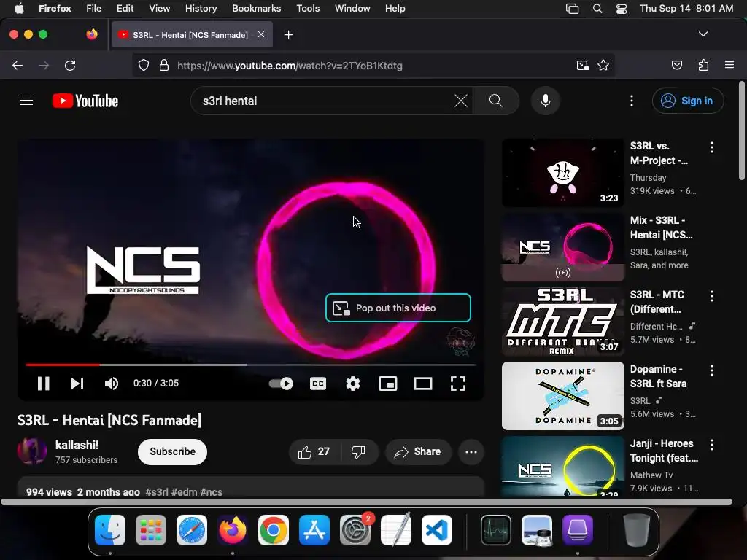The image size is (747, 560).
Task: Open the Tools menu
Action: (x=308, y=8)
